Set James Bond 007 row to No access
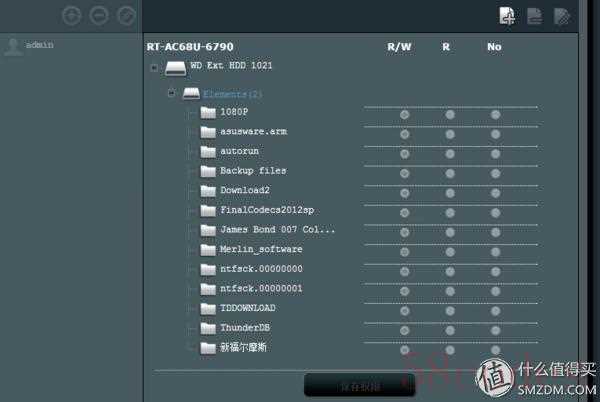Image resolution: width=600 pixels, height=402 pixels. click(x=496, y=232)
